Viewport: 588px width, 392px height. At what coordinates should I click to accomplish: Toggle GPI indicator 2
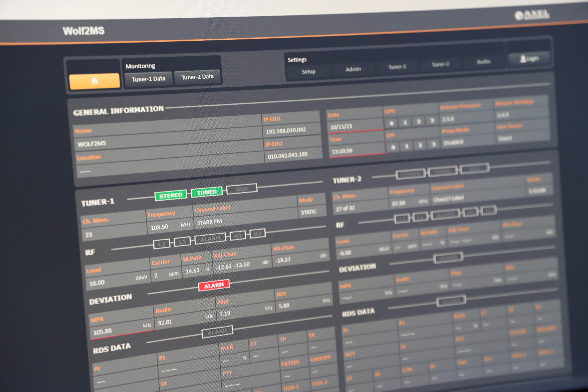click(420, 145)
